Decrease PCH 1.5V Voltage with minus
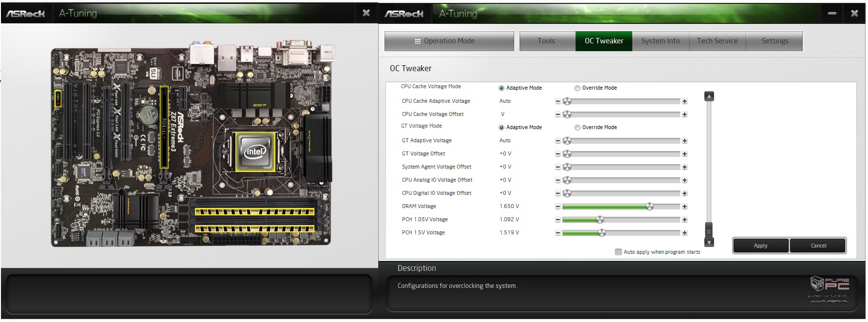868x322 pixels. pyautogui.click(x=558, y=233)
